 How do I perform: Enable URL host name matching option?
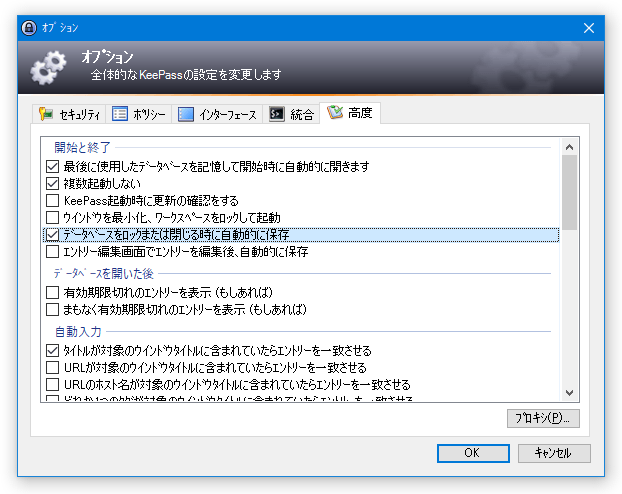[52, 384]
